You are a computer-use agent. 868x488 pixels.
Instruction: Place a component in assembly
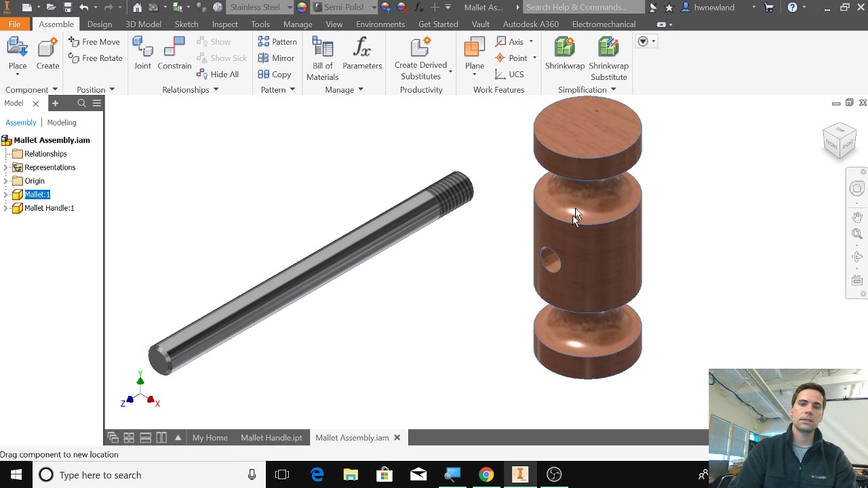tap(18, 54)
